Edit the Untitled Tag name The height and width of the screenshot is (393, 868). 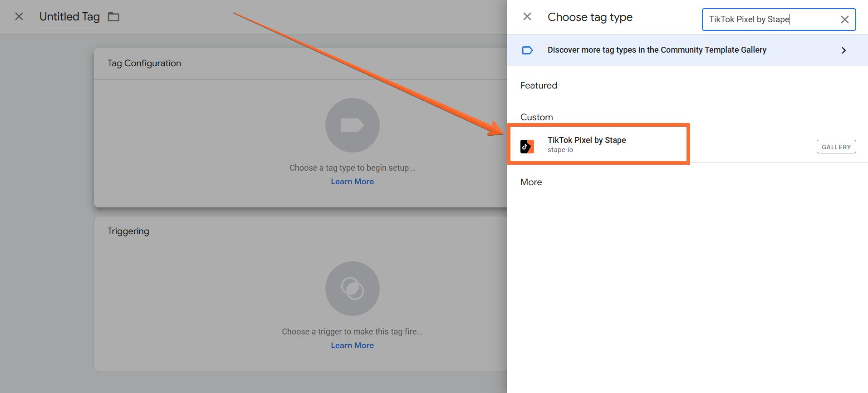(x=69, y=17)
